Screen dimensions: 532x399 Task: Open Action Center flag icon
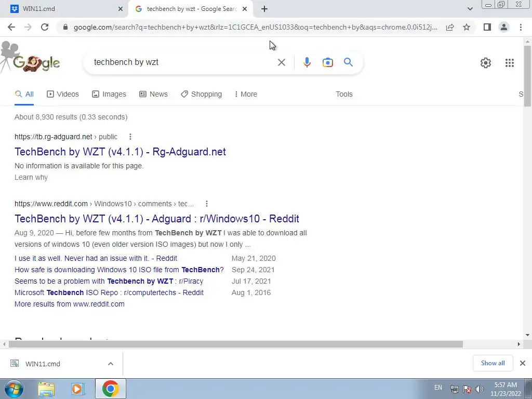[467, 389]
